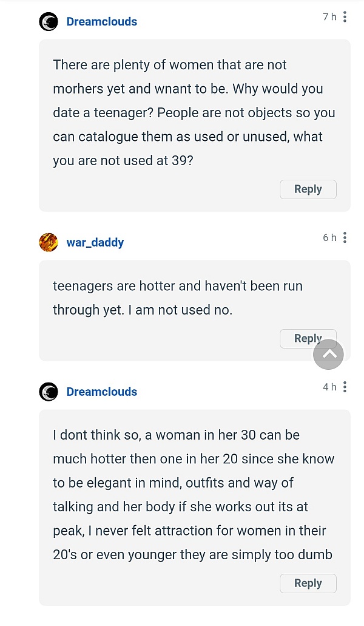Click the '4 h' timestamp
Screen dimensions: 364x626
pos(329,387)
